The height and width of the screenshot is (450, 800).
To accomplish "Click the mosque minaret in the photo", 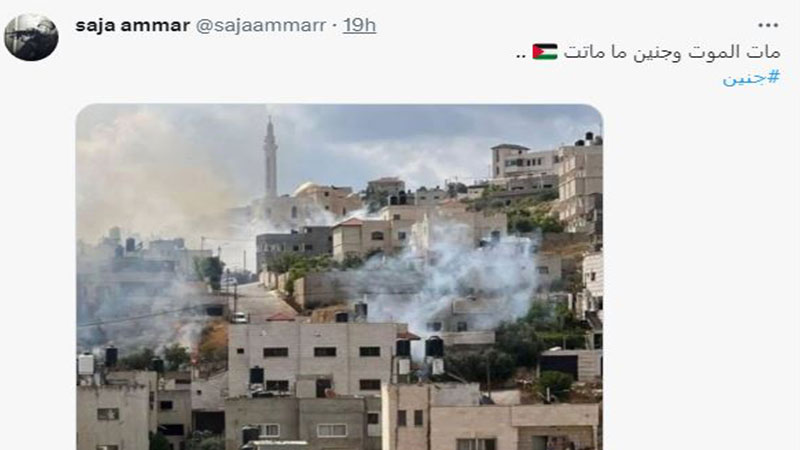I will click(270, 158).
